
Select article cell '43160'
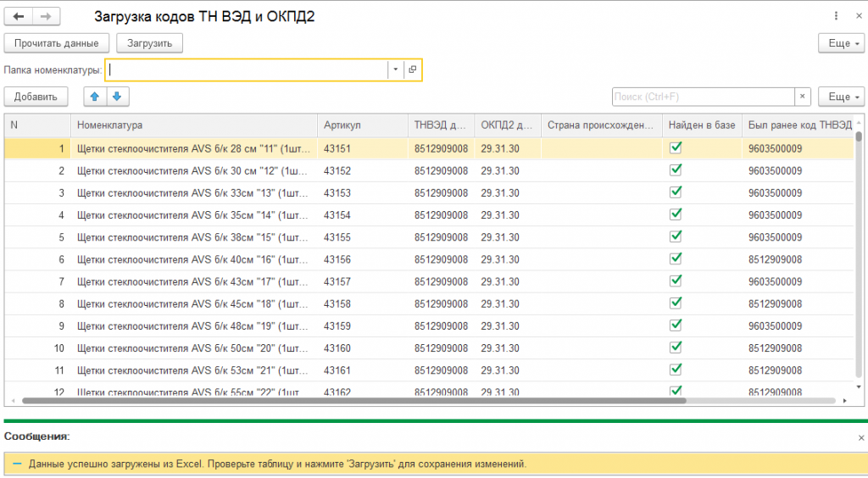(x=363, y=348)
